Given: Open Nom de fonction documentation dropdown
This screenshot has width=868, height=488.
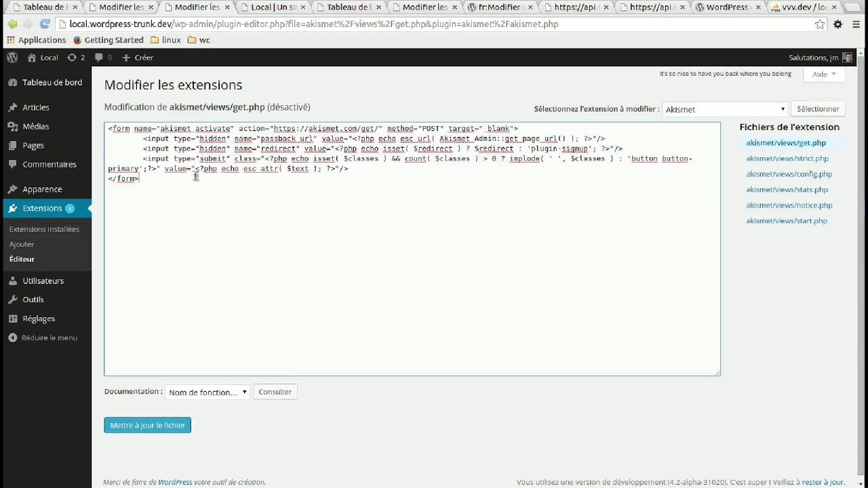Looking at the screenshot, I should tap(208, 392).
